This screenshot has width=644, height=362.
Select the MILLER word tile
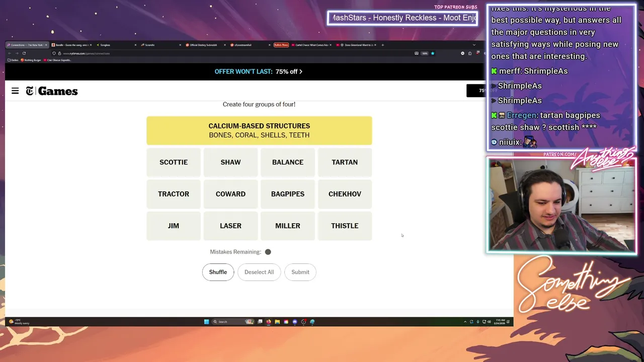pyautogui.click(x=288, y=226)
